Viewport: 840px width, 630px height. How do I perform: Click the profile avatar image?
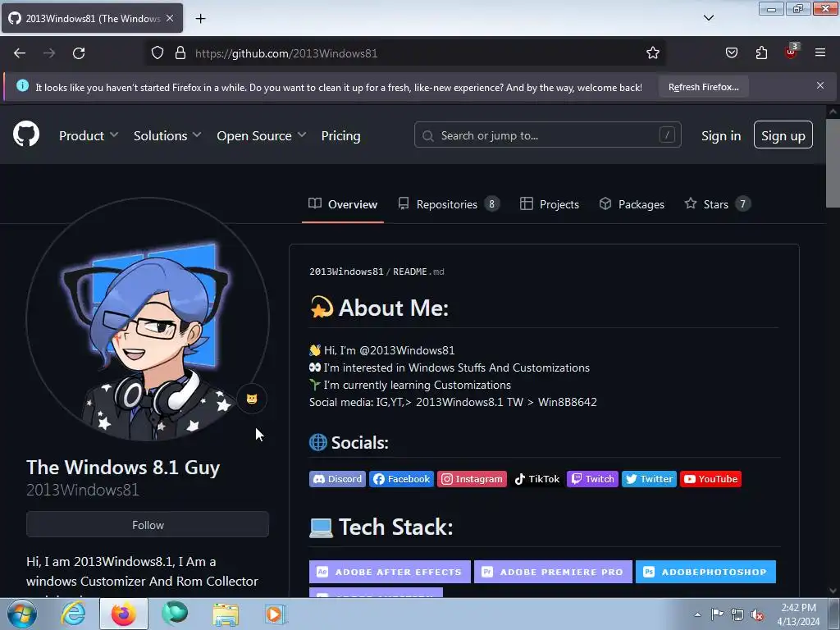(x=148, y=319)
